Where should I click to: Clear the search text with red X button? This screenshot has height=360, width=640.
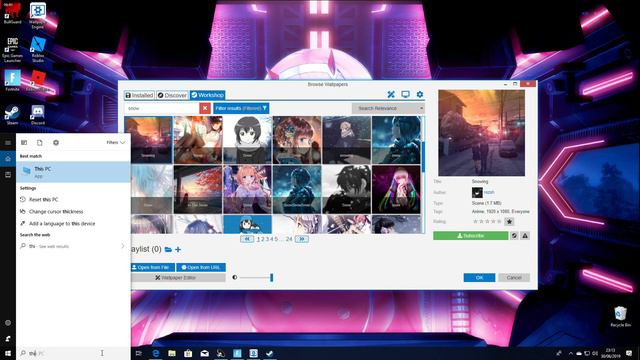(205, 108)
